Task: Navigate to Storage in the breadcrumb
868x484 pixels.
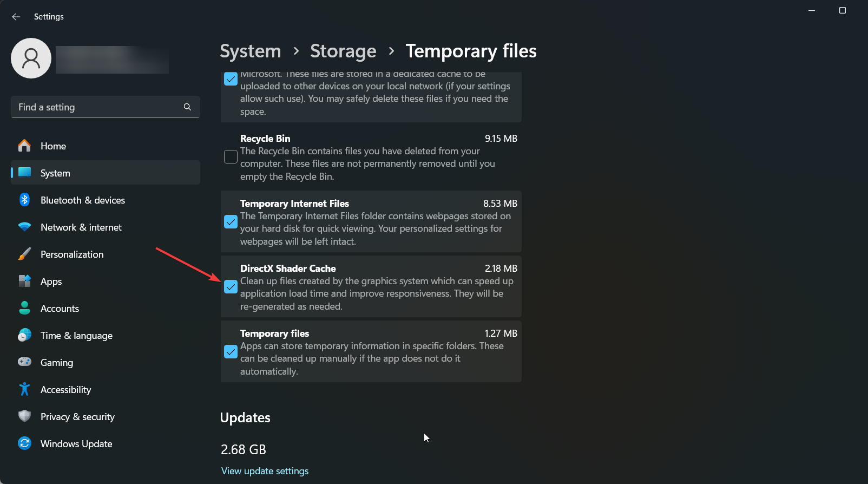Action: 343,51
